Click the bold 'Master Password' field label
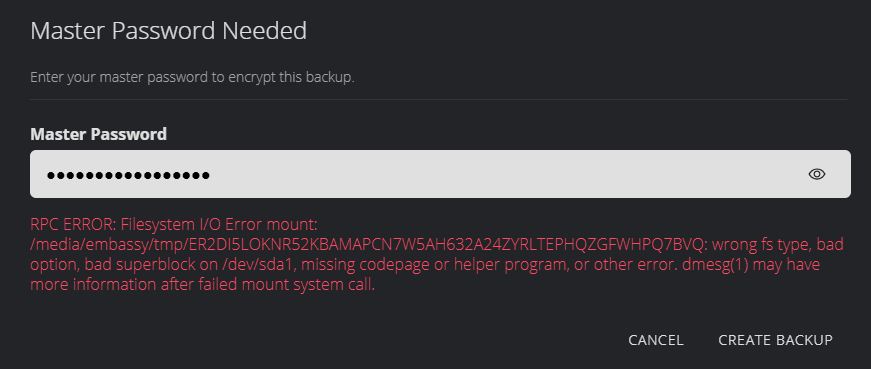This screenshot has width=871, height=369. [98, 134]
